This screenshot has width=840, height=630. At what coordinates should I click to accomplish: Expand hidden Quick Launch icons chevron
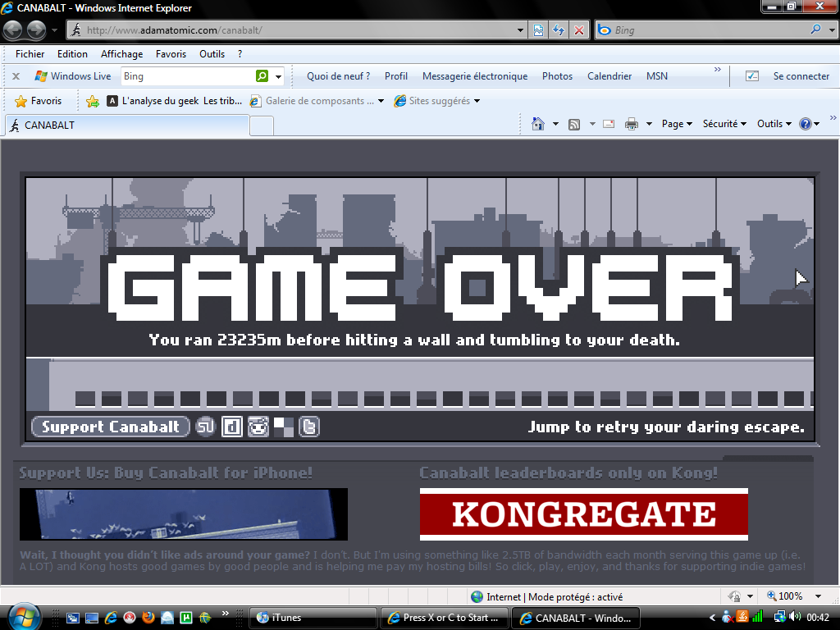coord(225,614)
